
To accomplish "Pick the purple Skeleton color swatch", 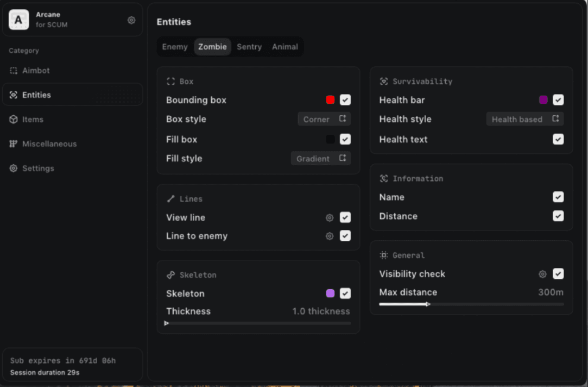I will coord(330,294).
